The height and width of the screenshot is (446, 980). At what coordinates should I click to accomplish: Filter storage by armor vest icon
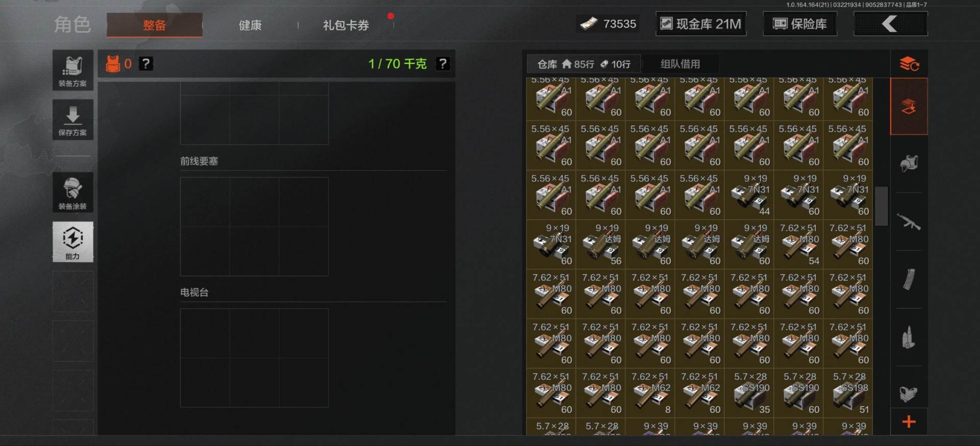tap(909, 163)
